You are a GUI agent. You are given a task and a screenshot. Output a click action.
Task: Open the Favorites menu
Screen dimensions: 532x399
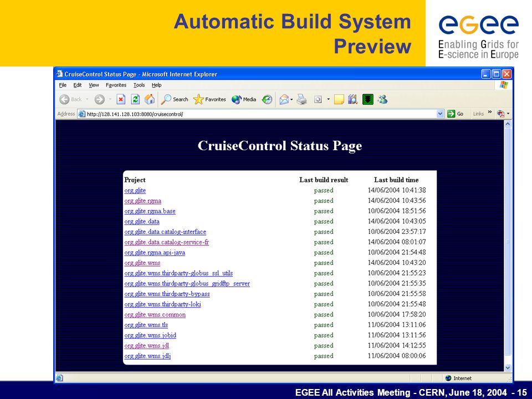pos(116,85)
